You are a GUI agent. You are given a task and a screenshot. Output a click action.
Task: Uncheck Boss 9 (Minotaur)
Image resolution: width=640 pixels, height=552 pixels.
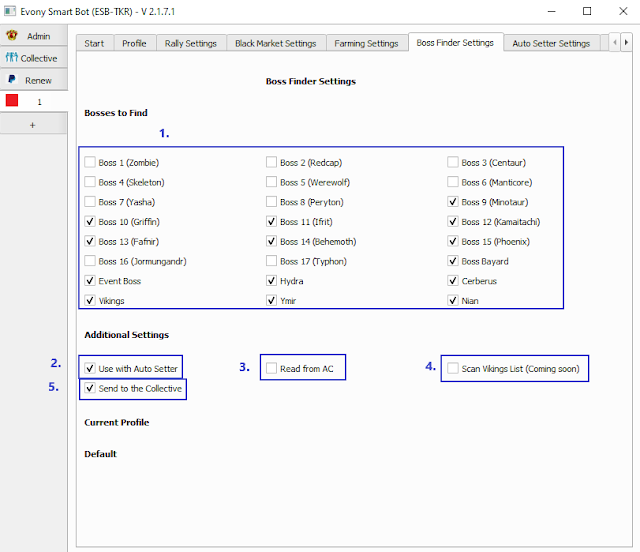(453, 201)
